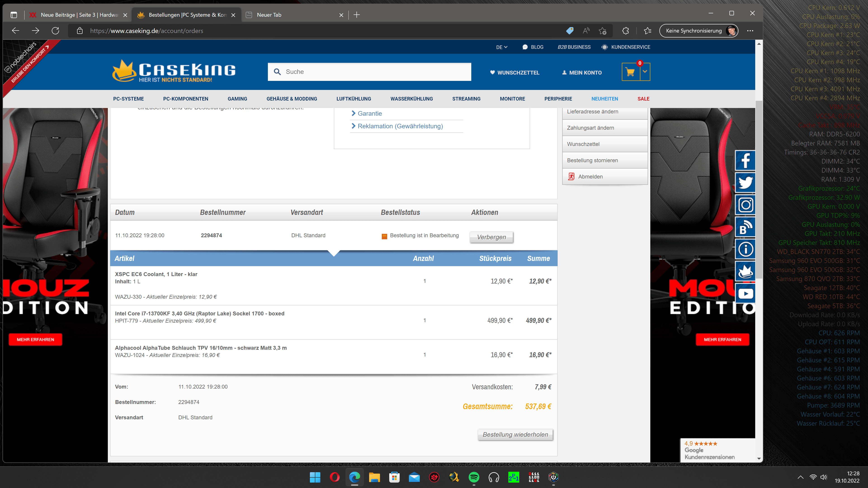Open GEHÄUSE & MODDING menu
Viewport: 868px width, 488px height.
(x=291, y=99)
